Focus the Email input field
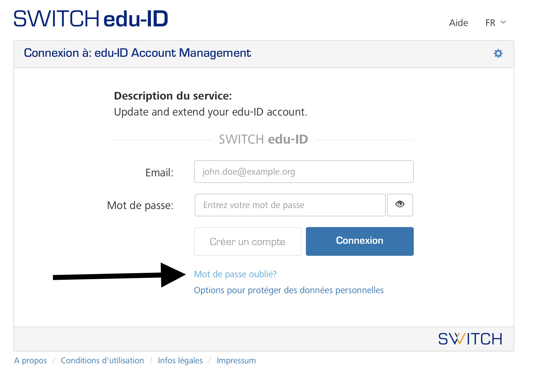 304,172
